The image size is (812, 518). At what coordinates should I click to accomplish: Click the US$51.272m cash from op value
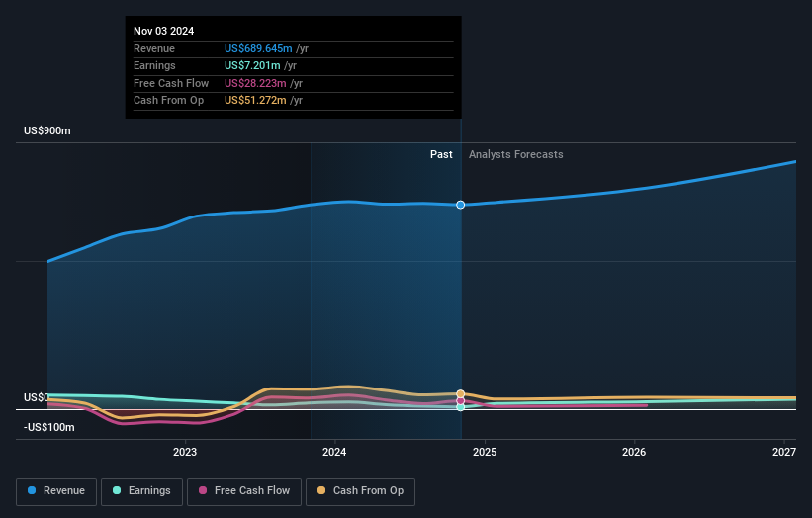pos(255,101)
